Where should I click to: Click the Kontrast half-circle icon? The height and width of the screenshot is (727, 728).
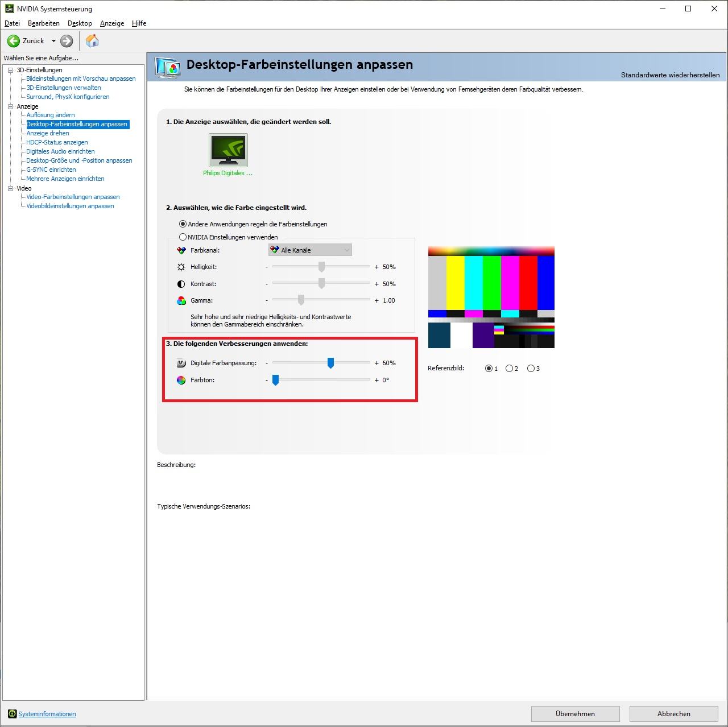point(181,284)
